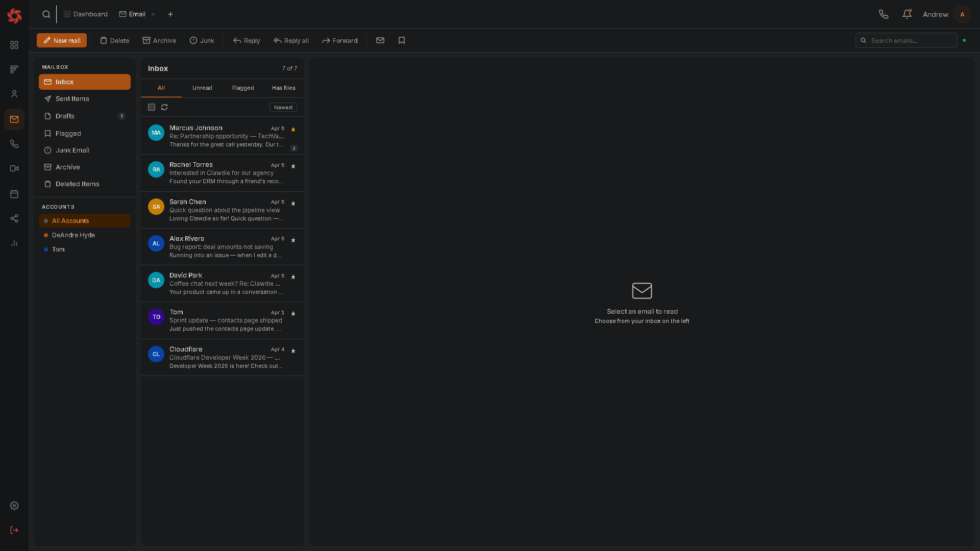This screenshot has height=551, width=980.
Task: Open the share network icon in sidebar
Action: click(x=14, y=218)
